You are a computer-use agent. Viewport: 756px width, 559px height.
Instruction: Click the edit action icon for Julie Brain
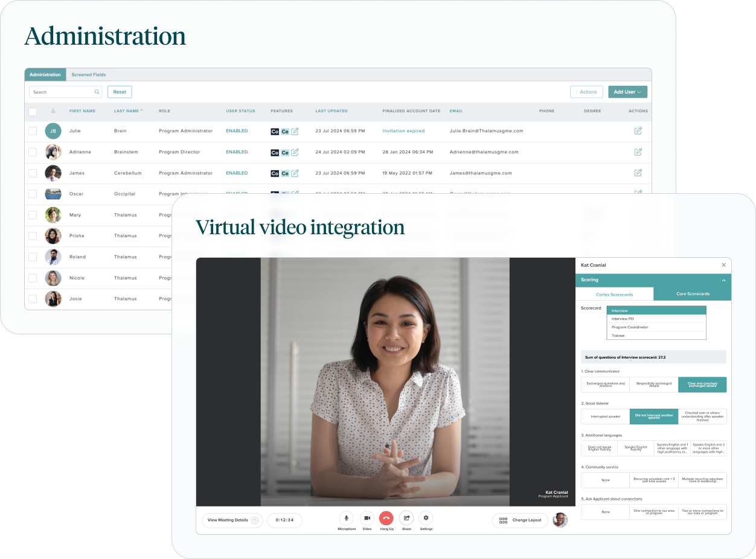pyautogui.click(x=638, y=131)
